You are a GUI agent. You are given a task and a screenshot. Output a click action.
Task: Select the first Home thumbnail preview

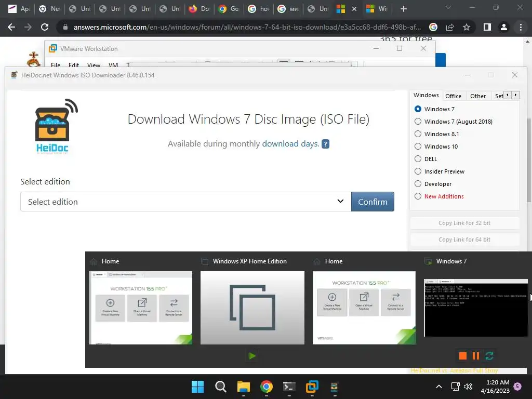coord(141,308)
